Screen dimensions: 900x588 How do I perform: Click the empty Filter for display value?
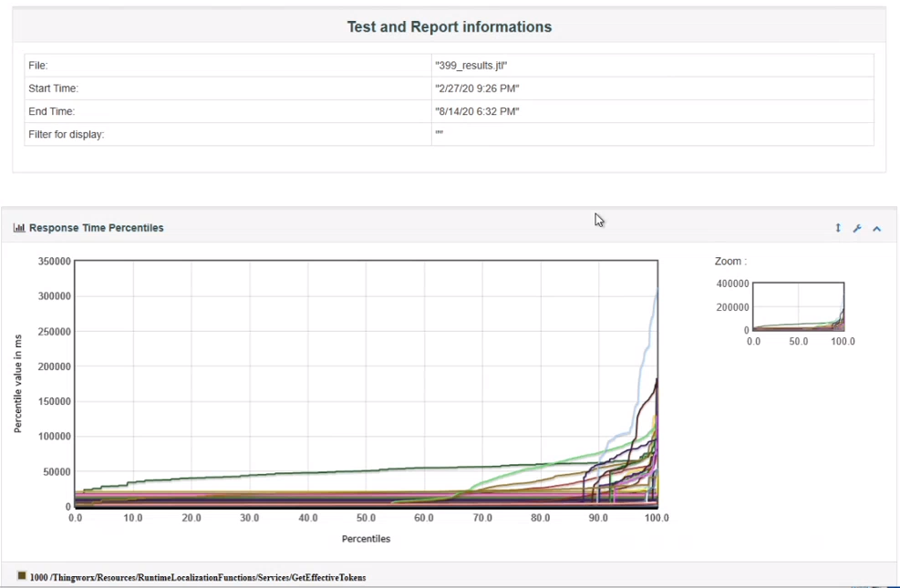point(440,133)
